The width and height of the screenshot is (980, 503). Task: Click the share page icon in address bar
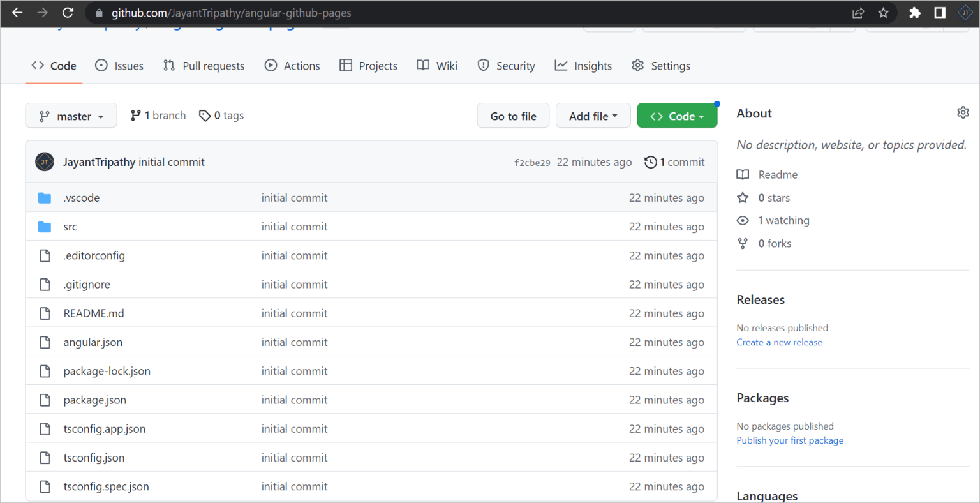click(x=858, y=13)
